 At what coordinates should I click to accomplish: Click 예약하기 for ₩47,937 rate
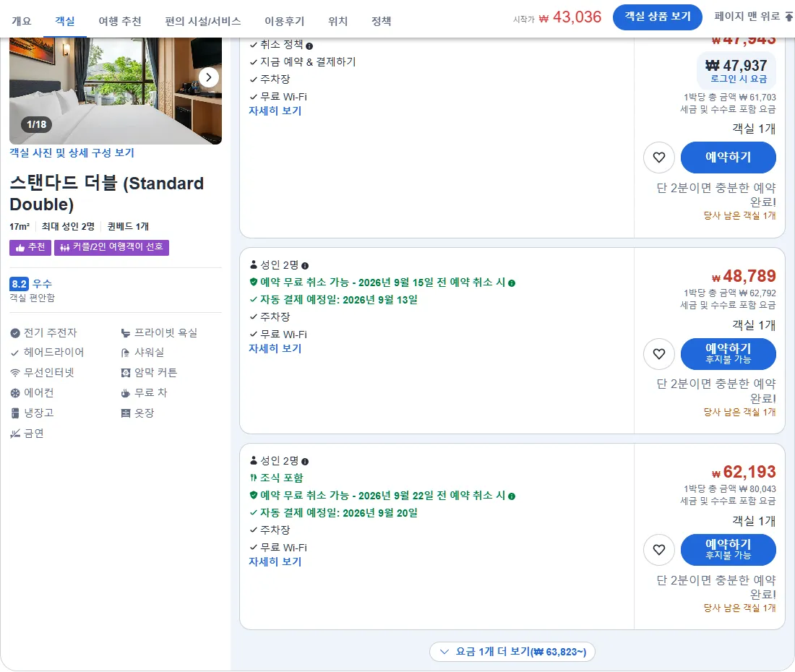[728, 158]
